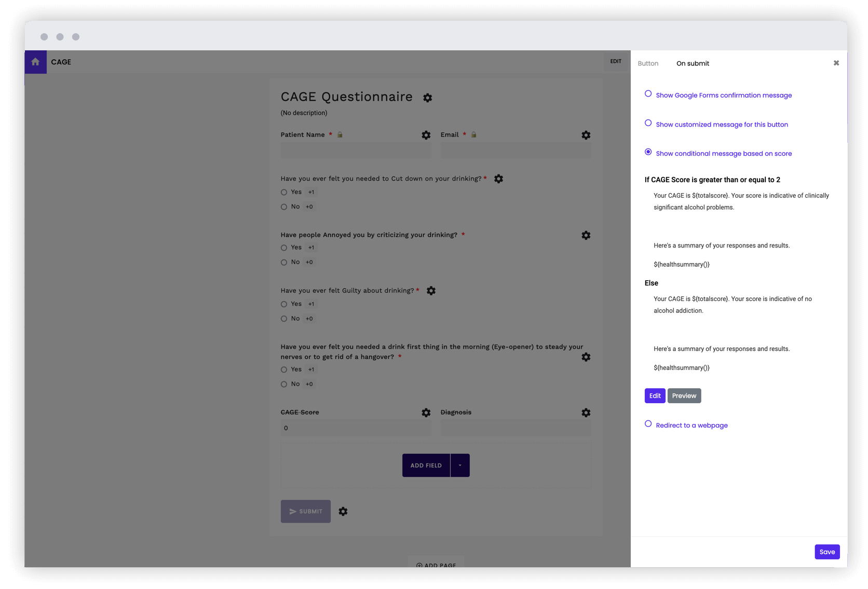868x589 pixels.
Task: Preview the conditional score message
Action: (x=684, y=395)
